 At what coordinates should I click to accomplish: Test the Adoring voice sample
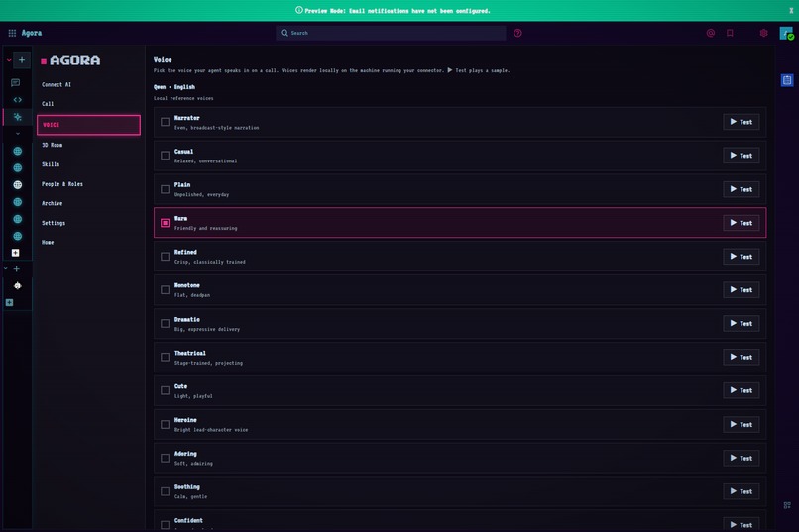[741, 458]
